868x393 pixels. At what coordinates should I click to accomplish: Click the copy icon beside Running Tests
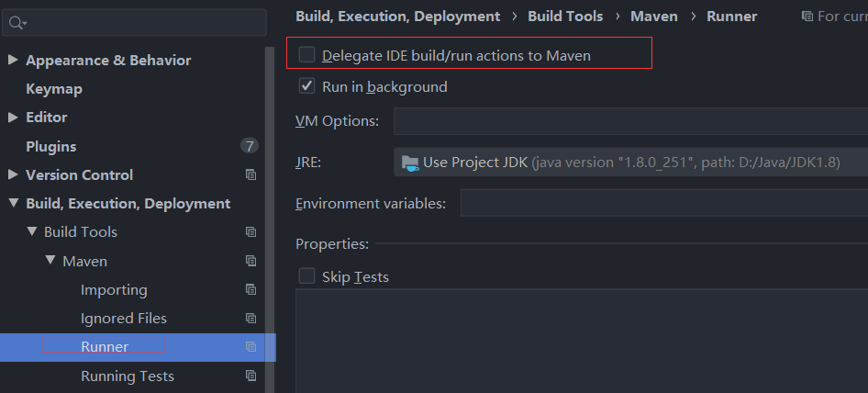click(x=250, y=376)
